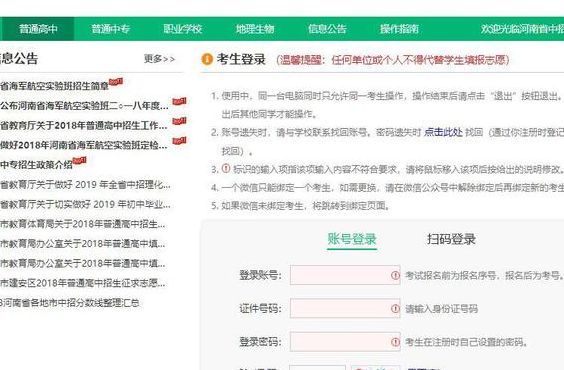Open 公布河南省海军航空实验班二○一八年度 announcement
This screenshot has width=564, height=370.
[84, 106]
